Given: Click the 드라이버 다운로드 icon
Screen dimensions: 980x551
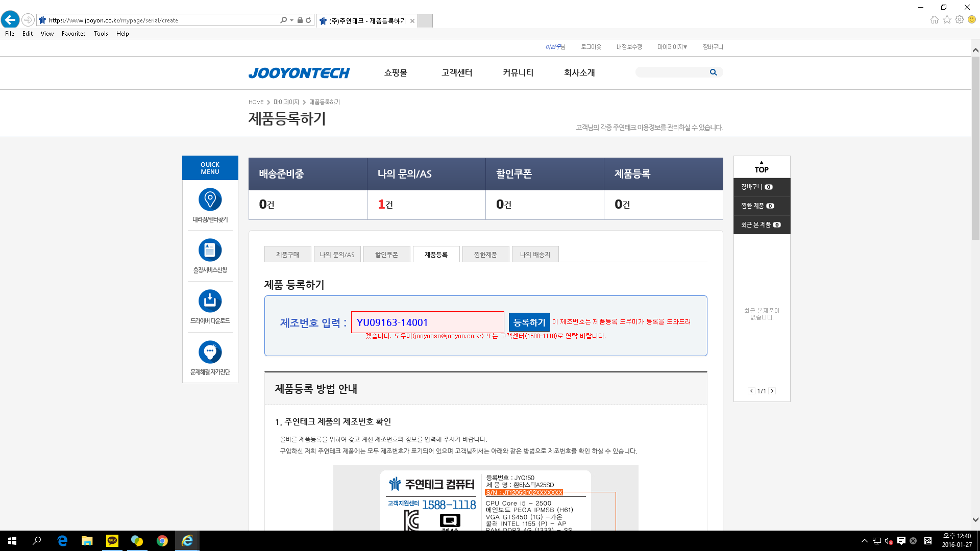Looking at the screenshot, I should tap(210, 301).
